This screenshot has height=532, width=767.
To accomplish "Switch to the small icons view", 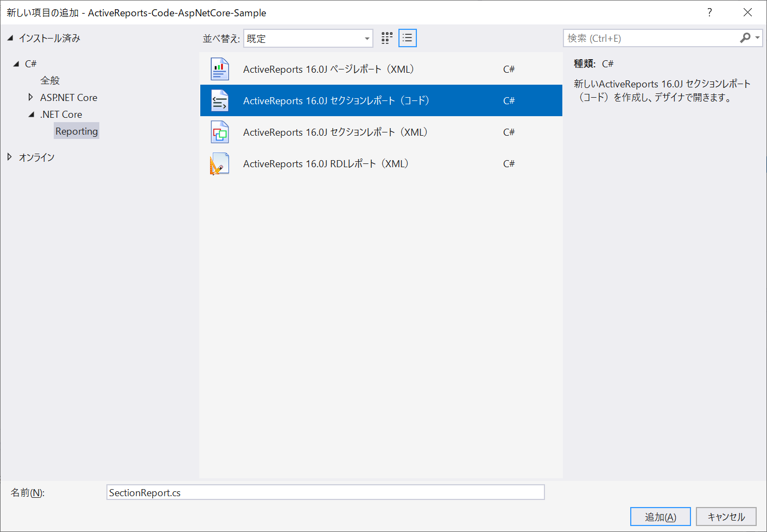I will pos(387,38).
